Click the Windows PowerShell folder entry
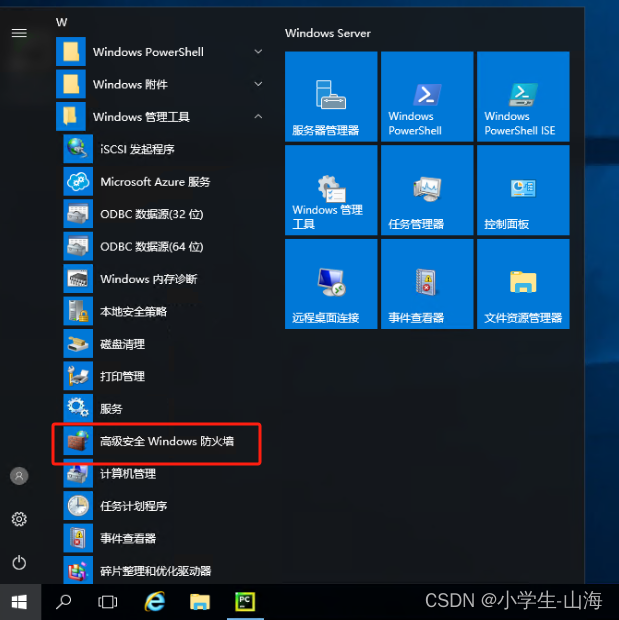 point(161,52)
